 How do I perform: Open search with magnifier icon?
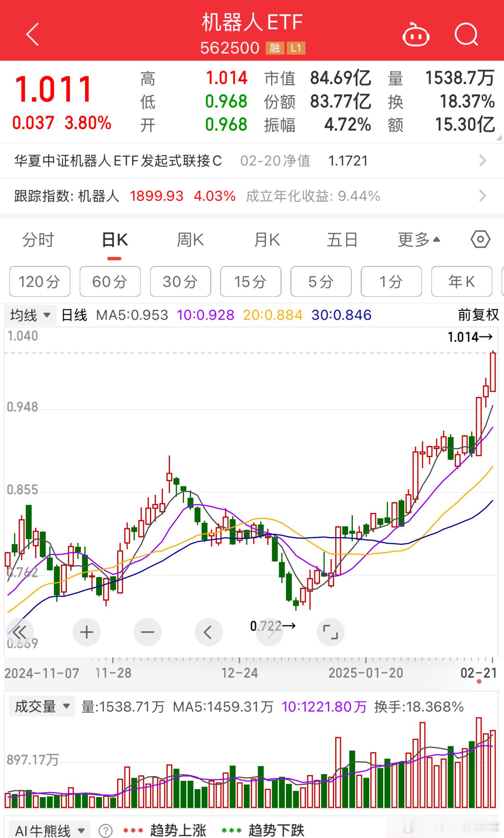pyautogui.click(x=467, y=34)
